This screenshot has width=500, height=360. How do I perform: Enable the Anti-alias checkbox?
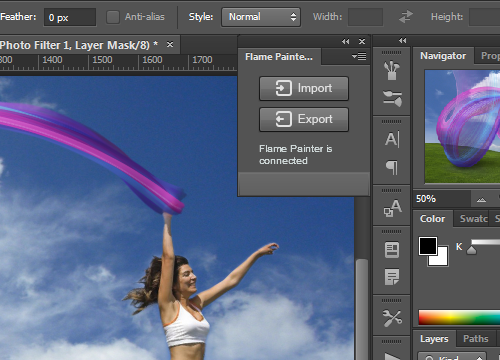coord(113,17)
